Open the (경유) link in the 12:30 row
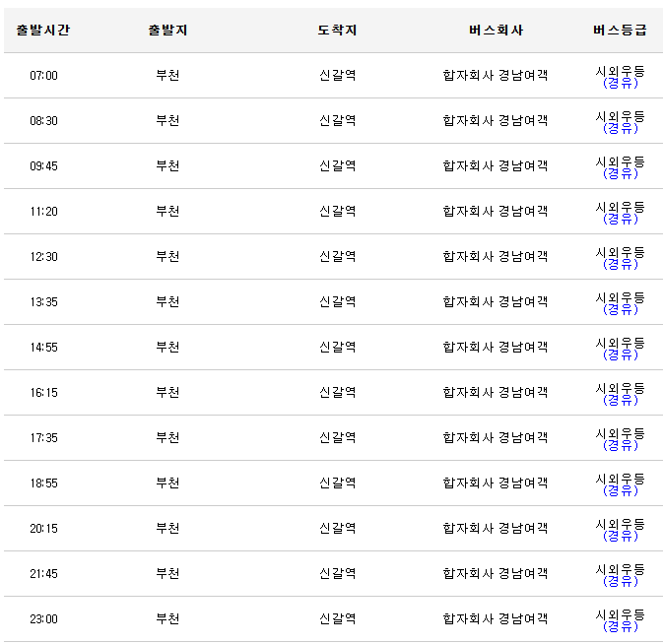This screenshot has width=663, height=644. (621, 264)
